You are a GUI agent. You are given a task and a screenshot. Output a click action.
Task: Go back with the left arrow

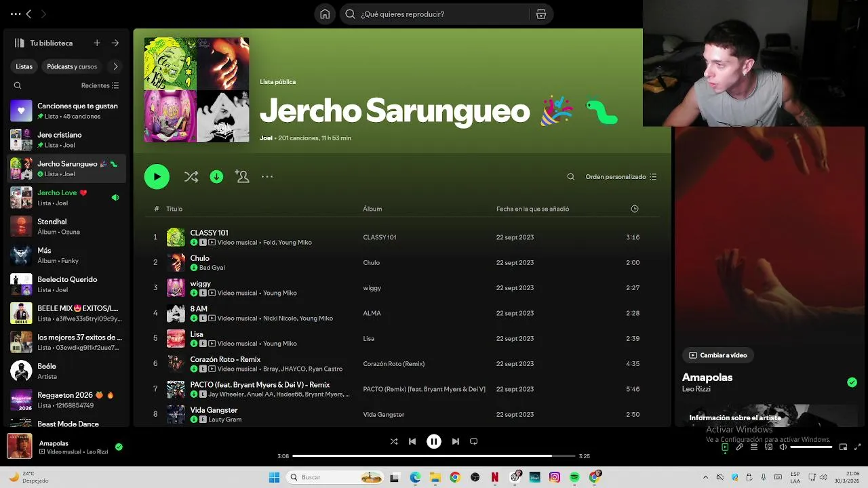click(x=28, y=14)
